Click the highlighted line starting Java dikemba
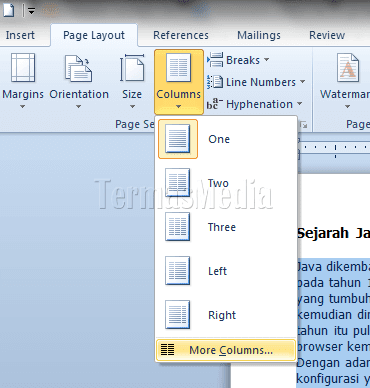Screen dimensions: 370x388 333,267
